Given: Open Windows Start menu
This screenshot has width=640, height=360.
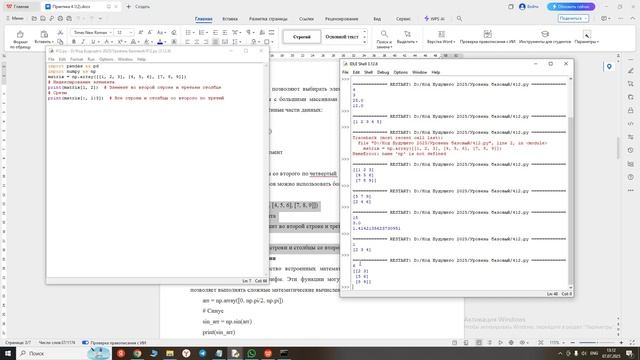Looking at the screenshot, I should [x=7, y=353].
